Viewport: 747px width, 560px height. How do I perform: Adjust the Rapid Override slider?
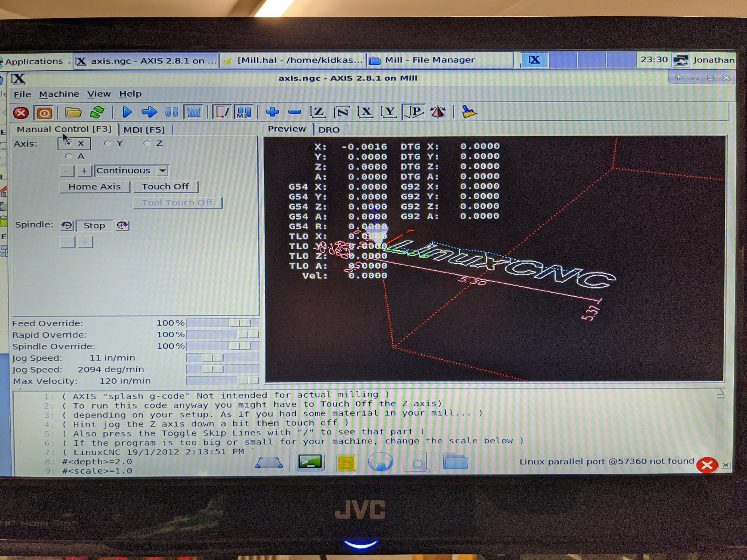222,334
